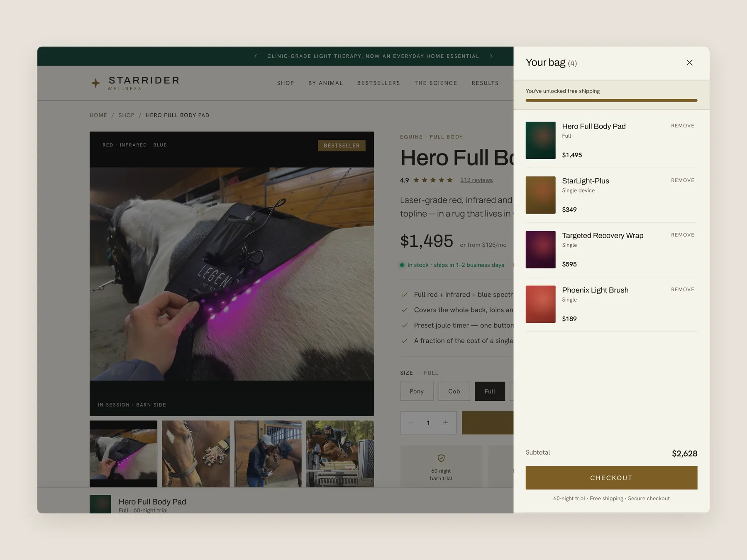The image size is (747, 560).
Task: Select Pony size option
Action: click(417, 391)
